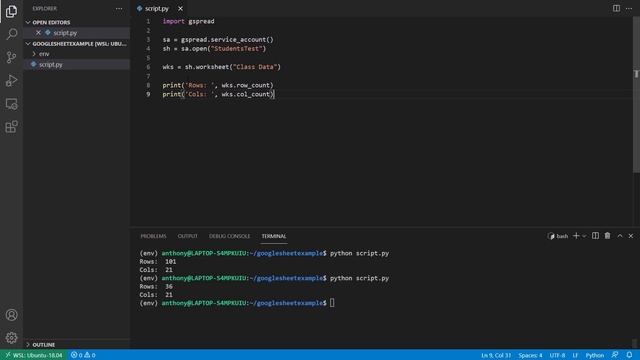Screen dimensions: 640x360
Task: Click line number 9 in gutter
Action: point(148,94)
